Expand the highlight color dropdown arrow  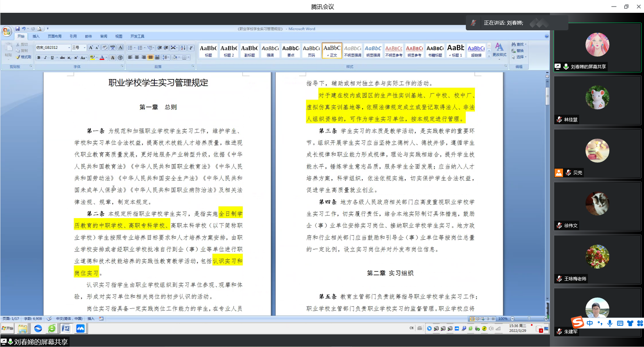(97, 58)
